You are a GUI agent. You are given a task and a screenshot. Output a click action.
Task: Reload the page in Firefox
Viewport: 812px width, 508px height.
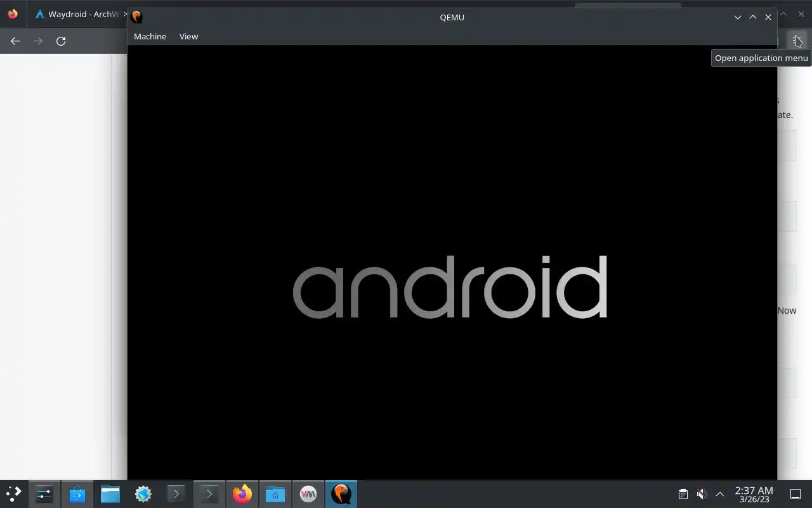[61, 41]
